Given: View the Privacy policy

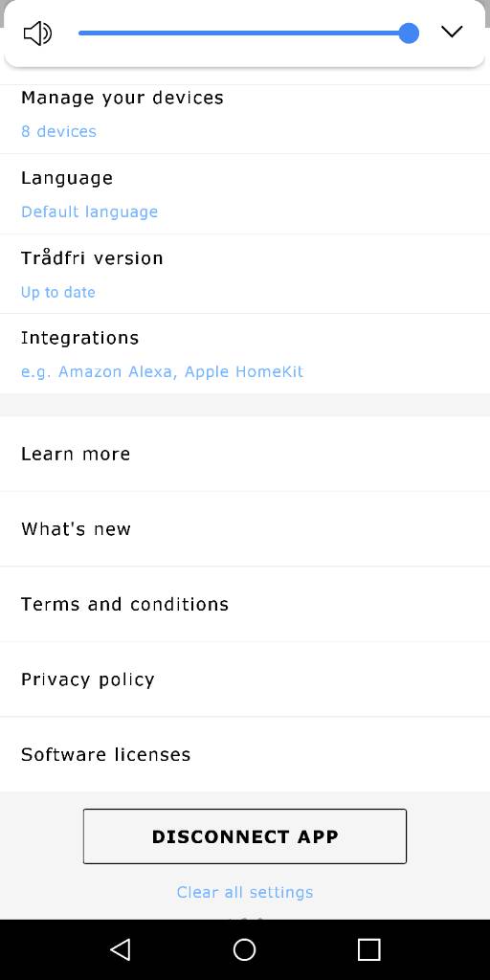Looking at the screenshot, I should (245, 679).
